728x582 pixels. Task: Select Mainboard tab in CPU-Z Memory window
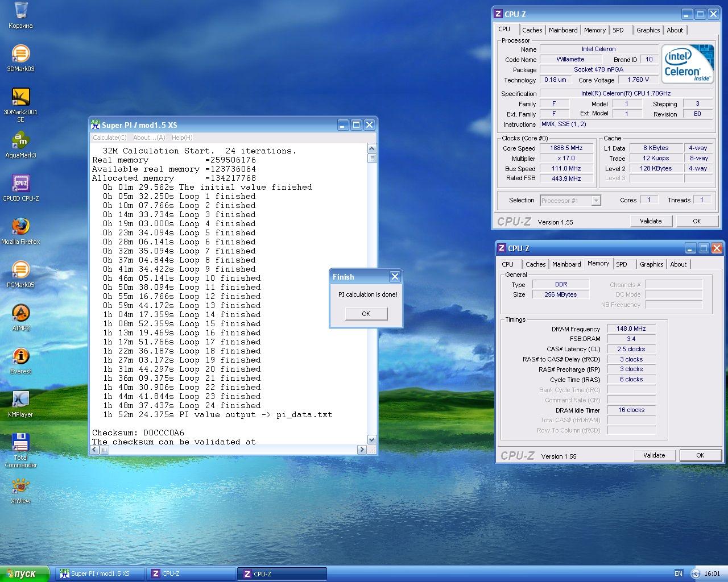click(x=566, y=264)
